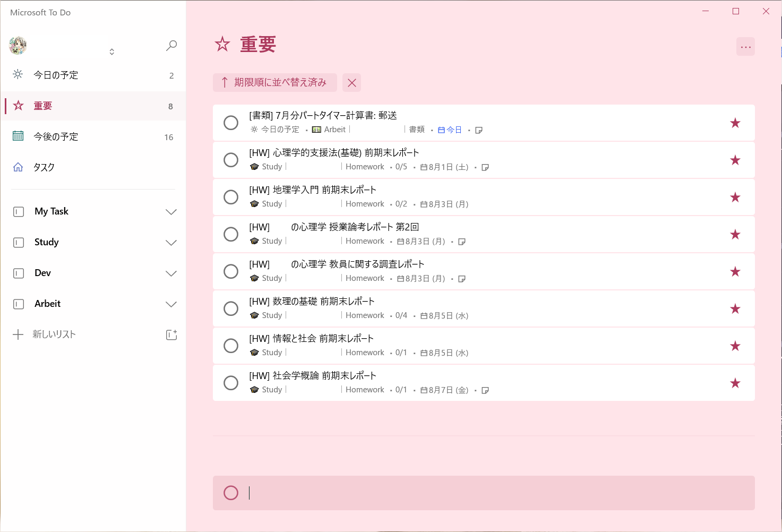Check off the 7月分パートタイマー計算書 task
Viewport: 782px width, 532px height.
pyautogui.click(x=231, y=123)
